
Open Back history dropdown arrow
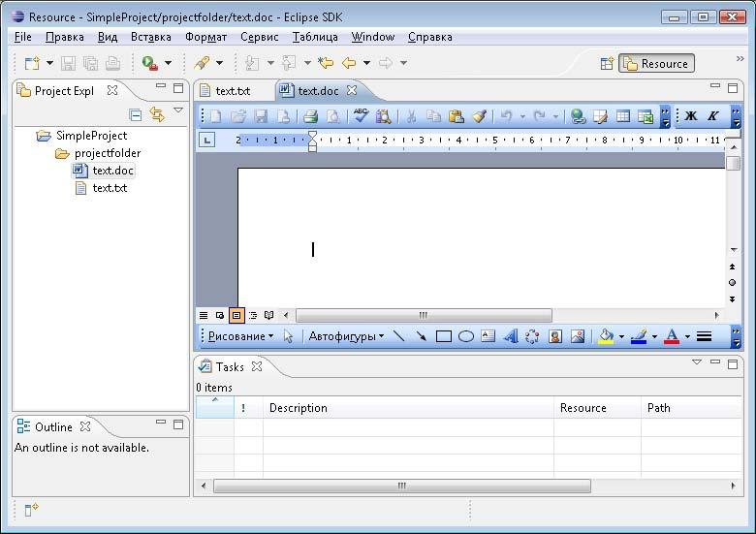point(366,63)
